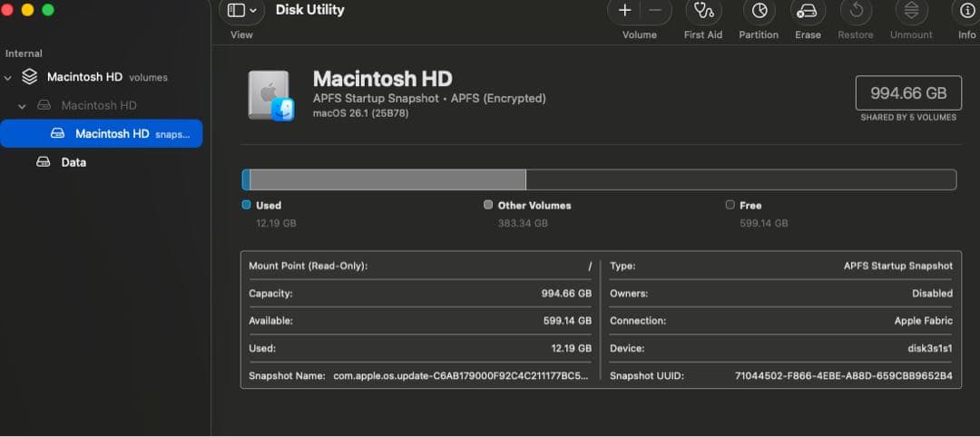This screenshot has height=437, width=980.
Task: Click the Internal sidebar section header
Action: [x=24, y=53]
